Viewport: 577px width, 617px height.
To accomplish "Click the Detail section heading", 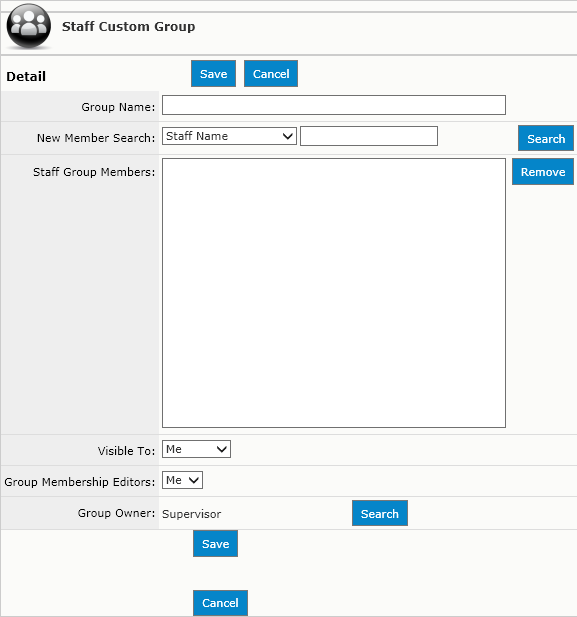I will coord(26,76).
